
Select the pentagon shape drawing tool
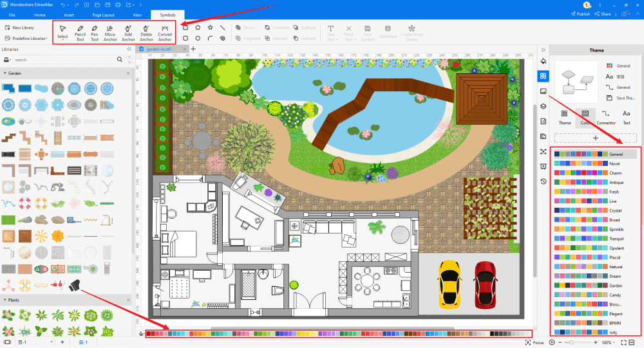tap(198, 28)
